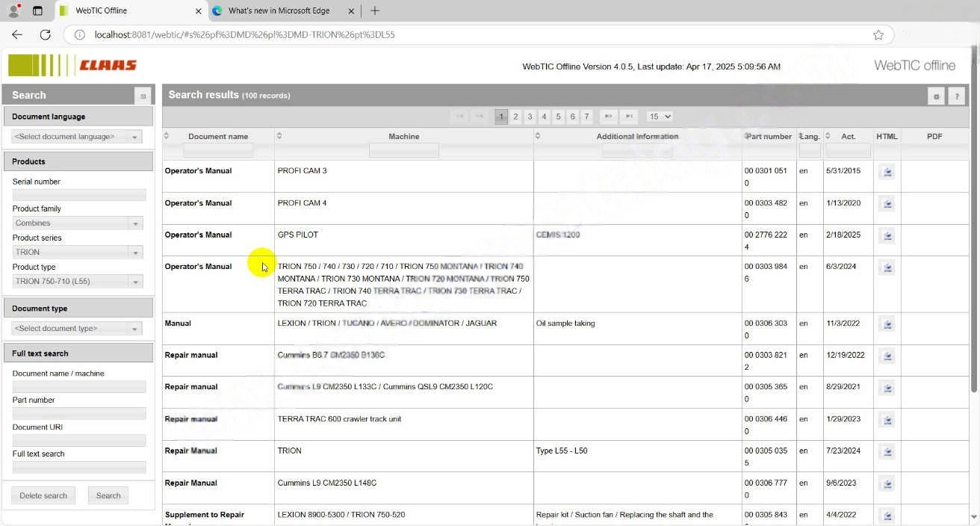Click the Delete search button
980x526 pixels.
(43, 495)
